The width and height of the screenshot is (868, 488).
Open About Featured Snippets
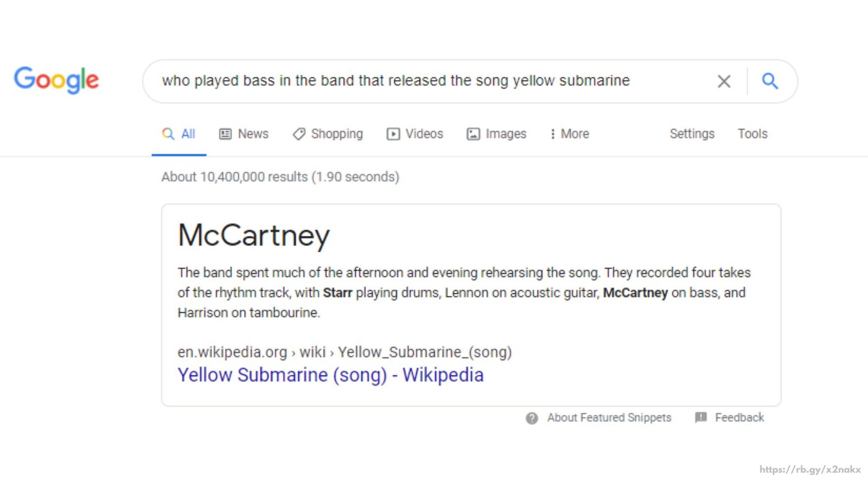(609, 418)
